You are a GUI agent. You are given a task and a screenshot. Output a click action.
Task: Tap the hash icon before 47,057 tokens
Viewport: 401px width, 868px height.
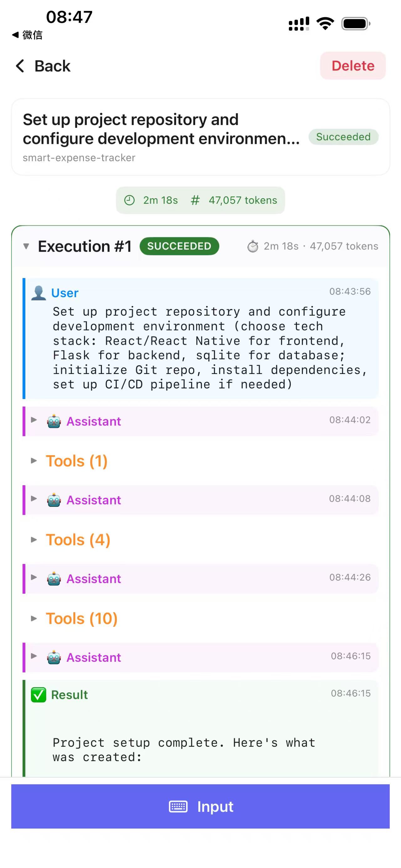pos(195,200)
